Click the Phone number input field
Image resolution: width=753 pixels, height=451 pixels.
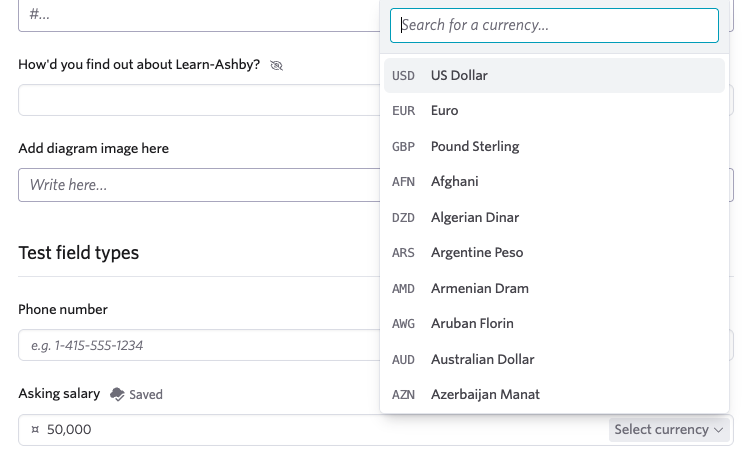(x=199, y=345)
